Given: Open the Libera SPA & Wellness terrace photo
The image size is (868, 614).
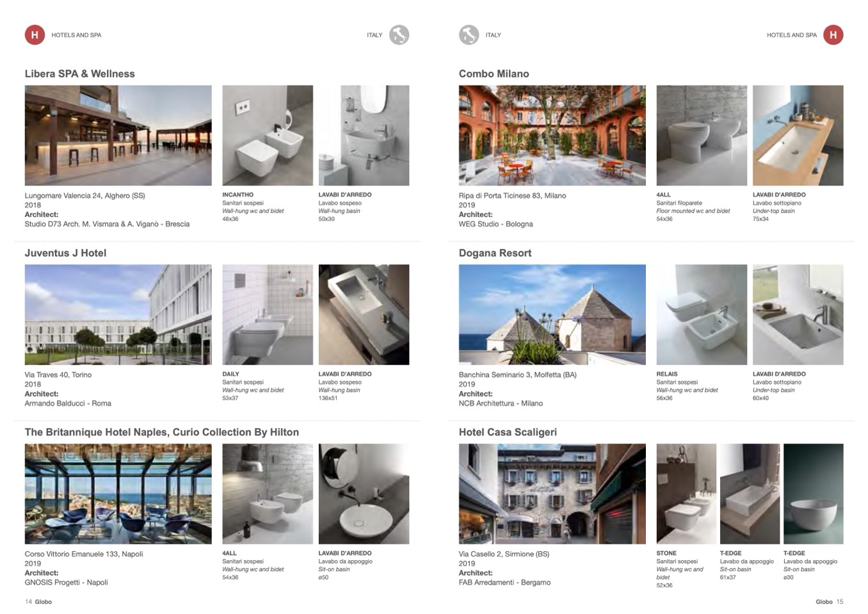Looking at the screenshot, I should [x=118, y=135].
